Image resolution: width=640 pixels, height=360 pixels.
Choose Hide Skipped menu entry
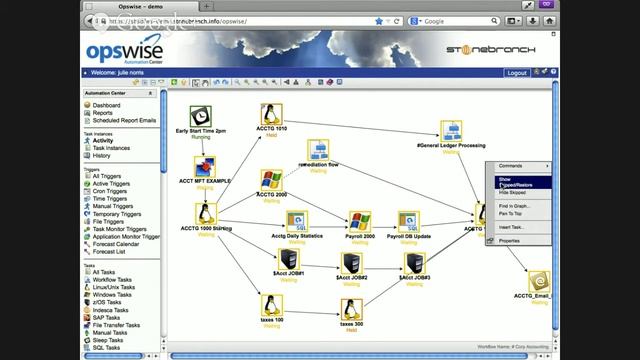click(523, 193)
